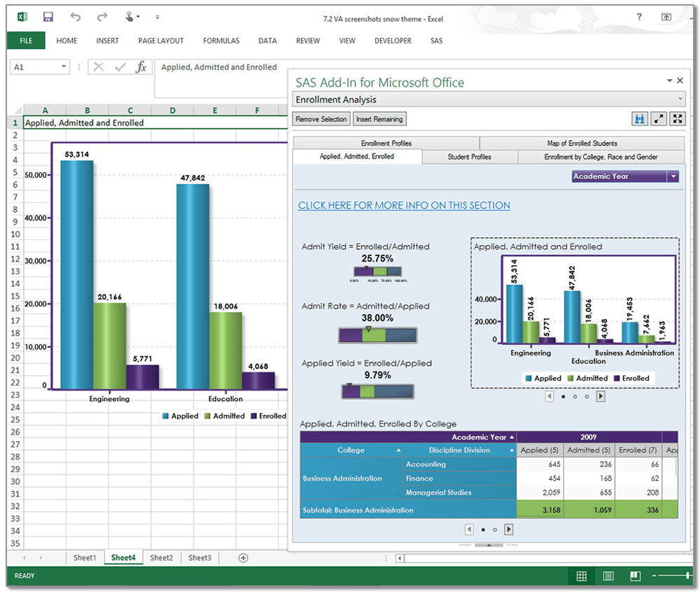Select Normal view button in status bar

(581, 576)
